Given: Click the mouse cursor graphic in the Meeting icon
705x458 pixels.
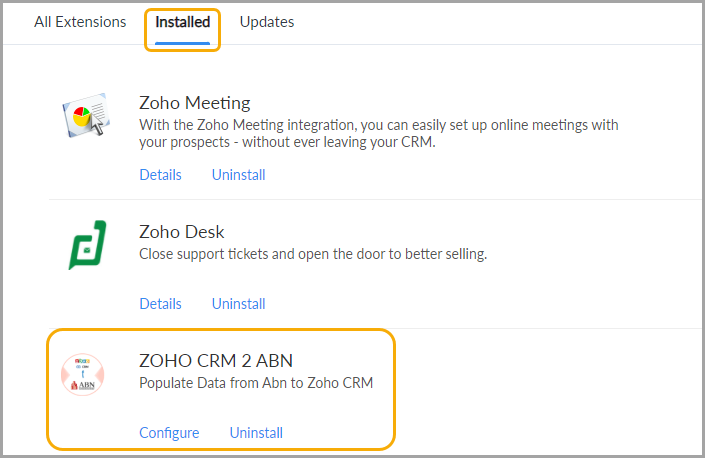Looking at the screenshot, I should point(97,124).
